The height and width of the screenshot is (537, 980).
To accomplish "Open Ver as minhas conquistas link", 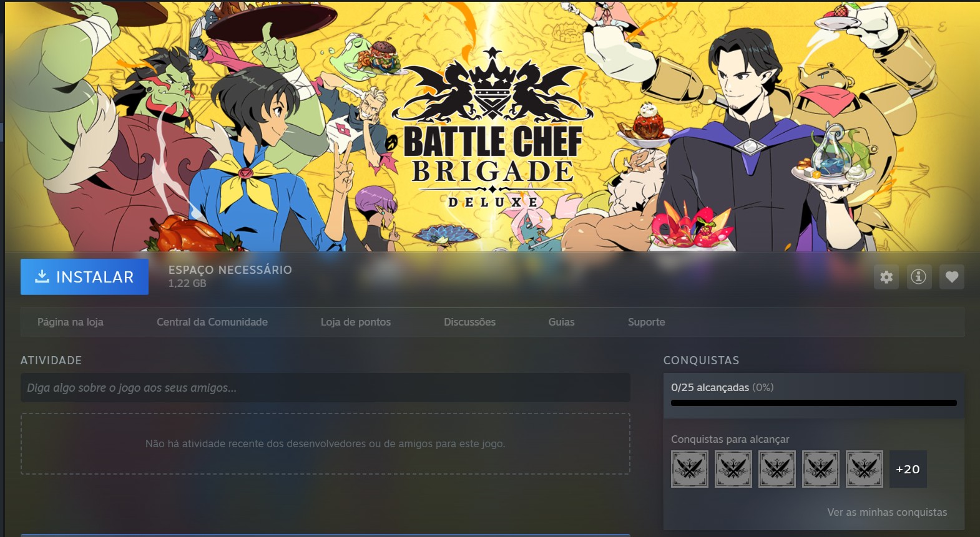I will (x=887, y=512).
